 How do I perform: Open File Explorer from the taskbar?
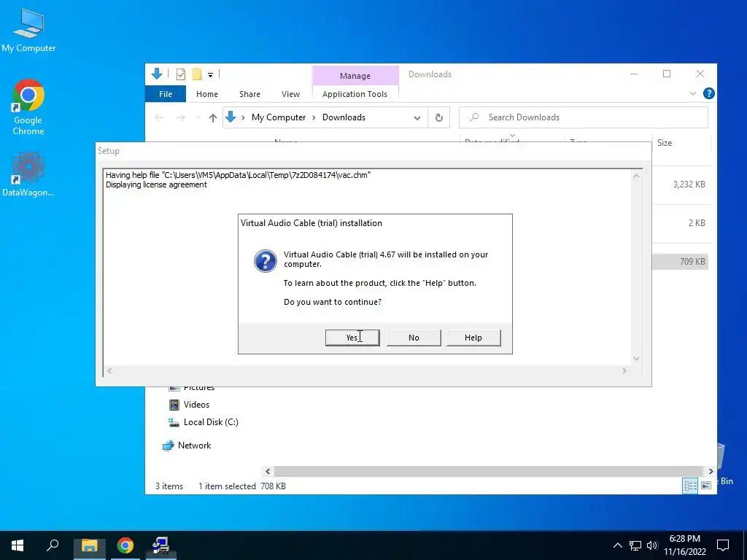point(89,545)
